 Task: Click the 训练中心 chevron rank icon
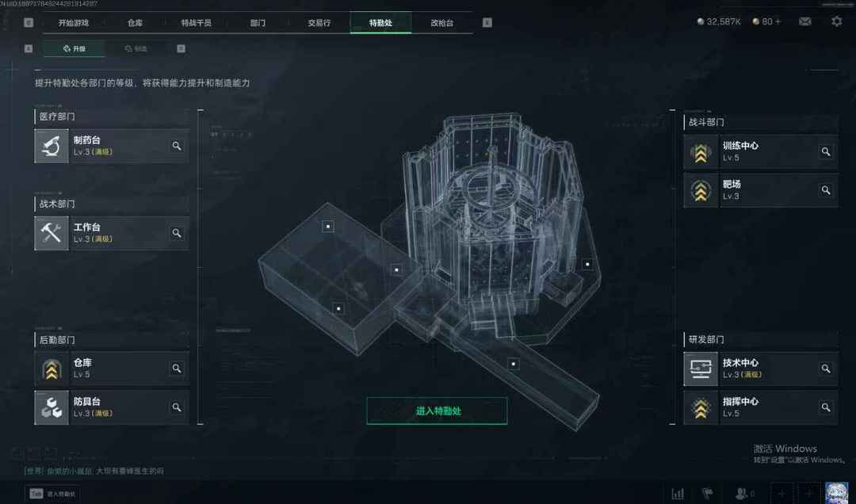(701, 152)
